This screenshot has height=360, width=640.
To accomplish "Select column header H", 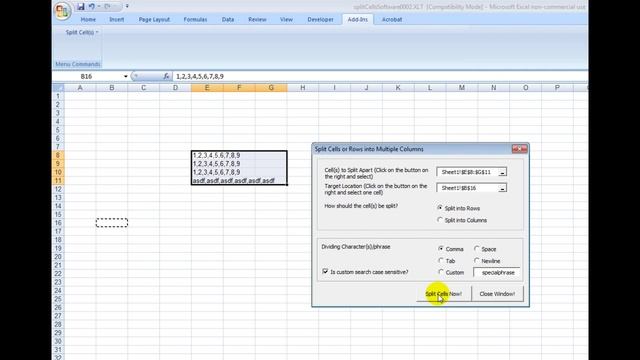I will tap(302, 88).
